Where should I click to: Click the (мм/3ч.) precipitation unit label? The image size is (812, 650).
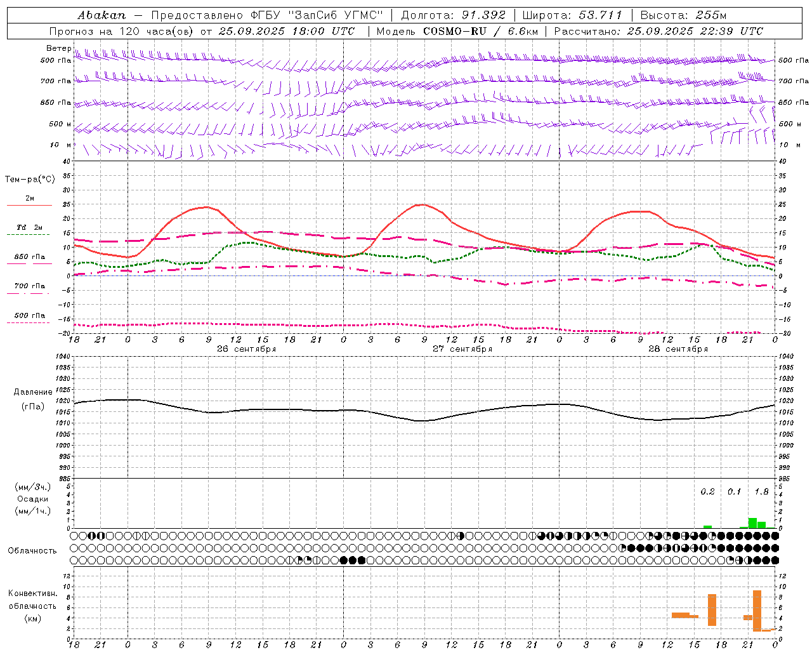(33, 487)
